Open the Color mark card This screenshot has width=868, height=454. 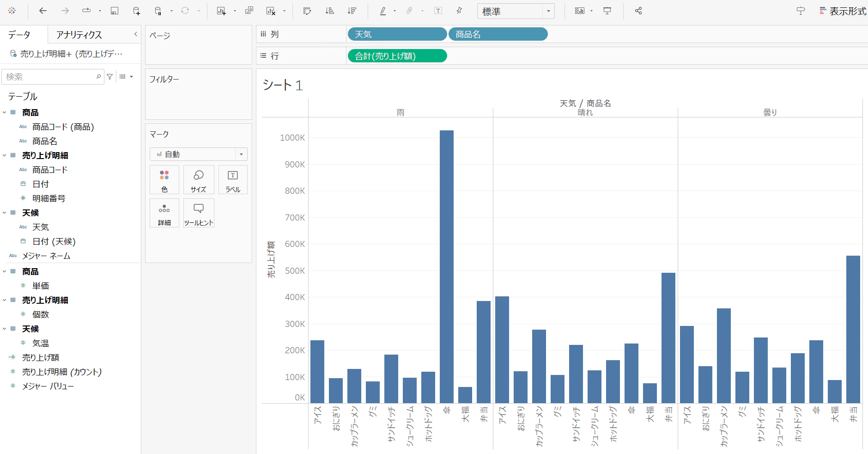(164, 180)
